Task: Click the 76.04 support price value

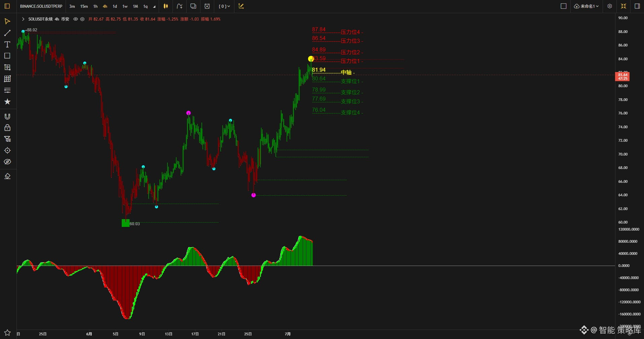Action: click(319, 110)
